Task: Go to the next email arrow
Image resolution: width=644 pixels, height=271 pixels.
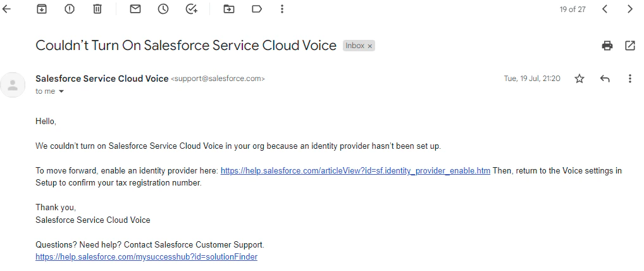Action: (630, 9)
